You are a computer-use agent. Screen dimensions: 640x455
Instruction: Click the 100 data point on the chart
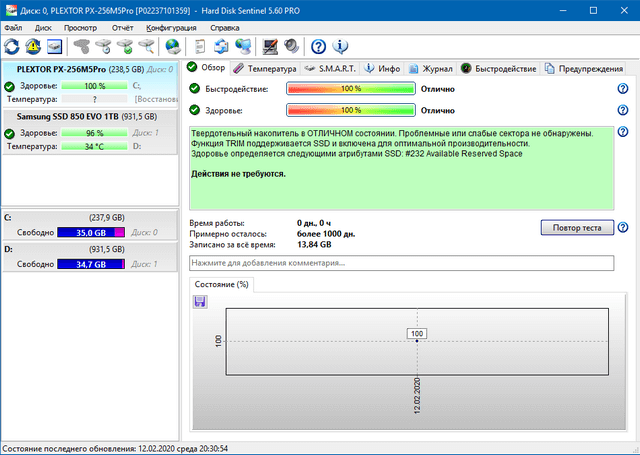pos(417,340)
